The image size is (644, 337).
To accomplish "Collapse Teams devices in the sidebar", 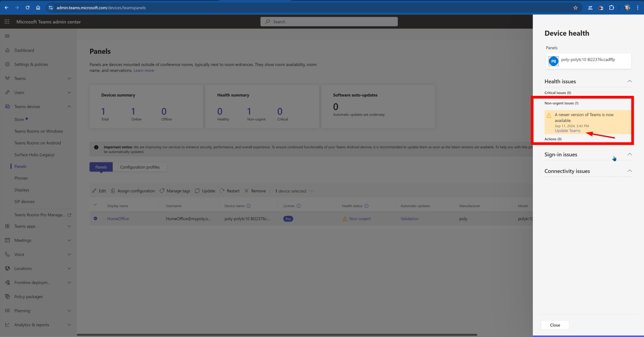I will pos(69,106).
